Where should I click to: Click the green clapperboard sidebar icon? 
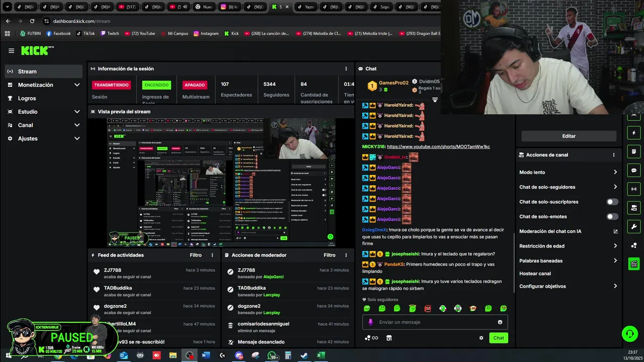634,263
